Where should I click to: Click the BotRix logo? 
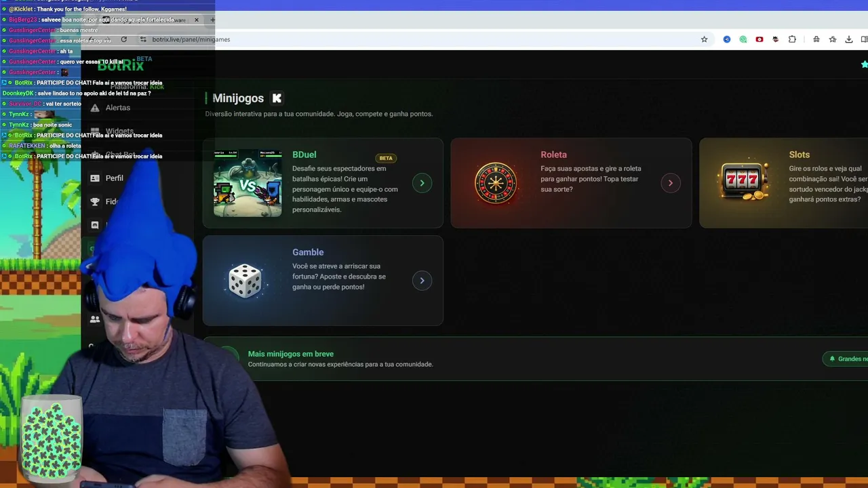tap(121, 65)
